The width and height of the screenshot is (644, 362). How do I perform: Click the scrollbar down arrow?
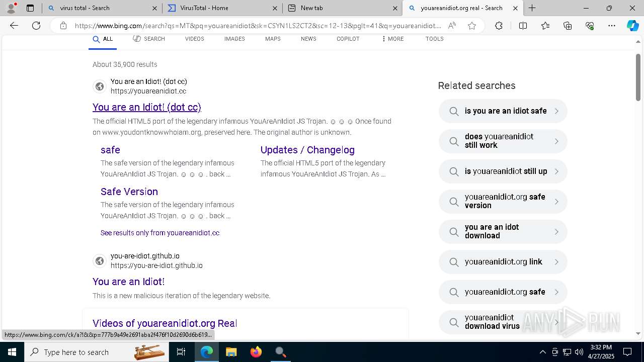tap(638, 333)
